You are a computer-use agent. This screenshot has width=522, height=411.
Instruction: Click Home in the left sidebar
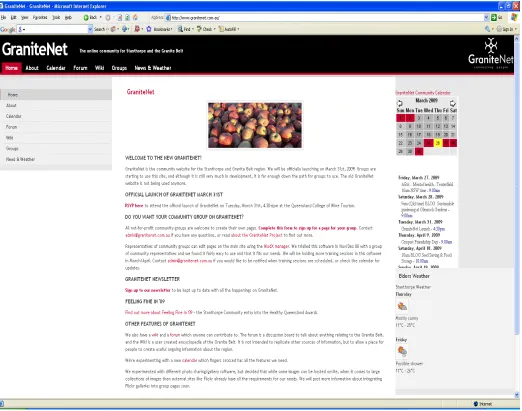click(x=56, y=95)
